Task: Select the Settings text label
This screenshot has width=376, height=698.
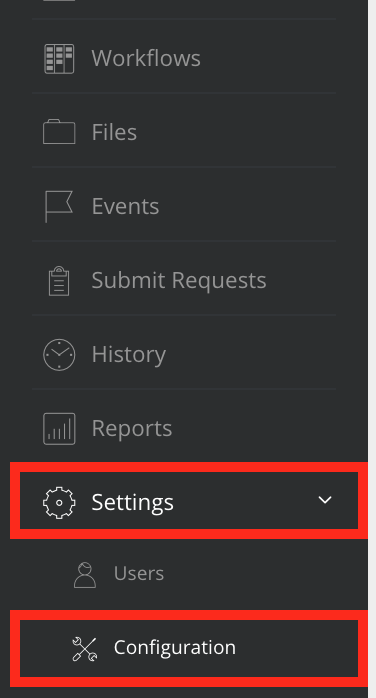Action: (x=133, y=502)
